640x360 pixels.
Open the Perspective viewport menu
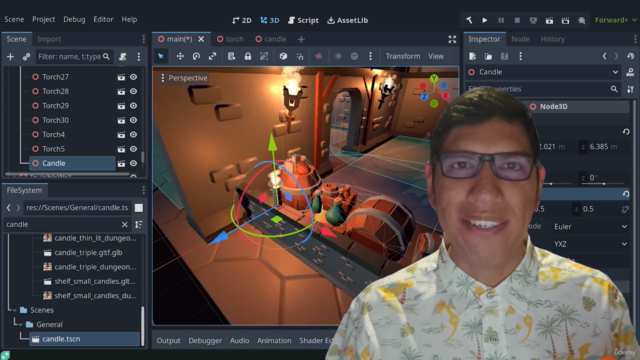(184, 78)
